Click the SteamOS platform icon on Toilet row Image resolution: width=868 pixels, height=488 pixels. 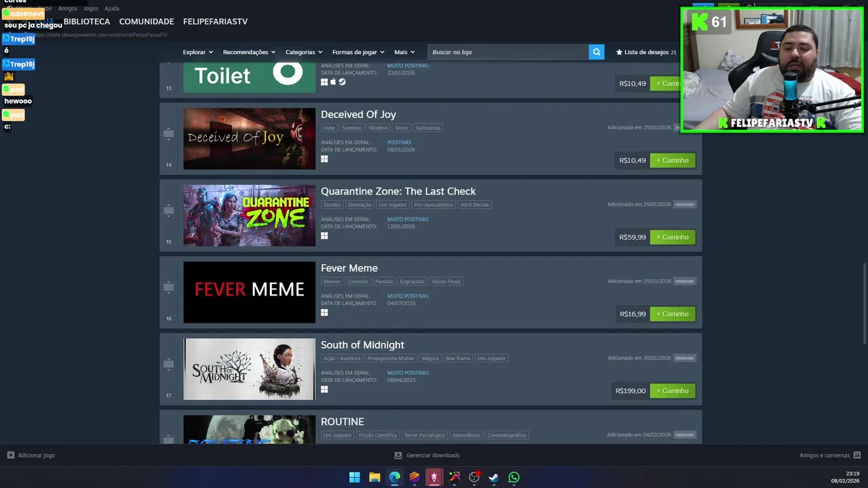(x=342, y=82)
